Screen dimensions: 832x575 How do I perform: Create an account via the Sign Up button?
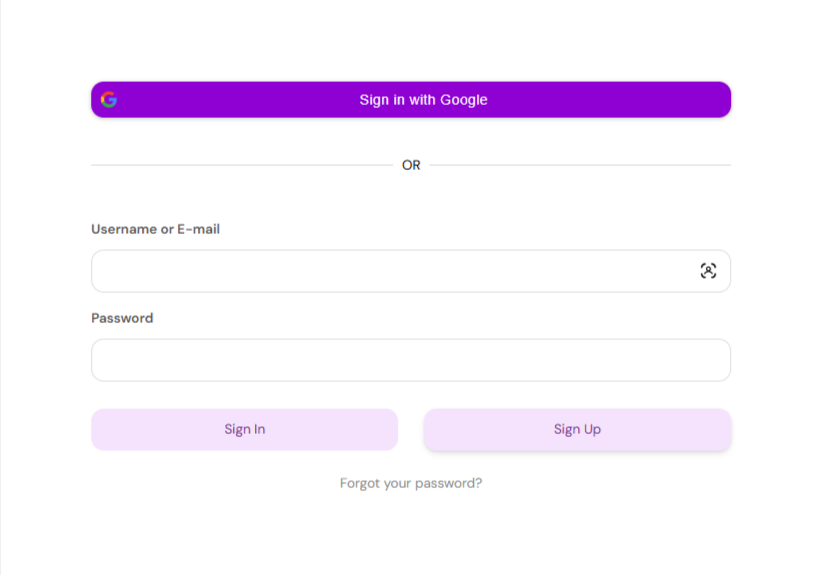point(577,429)
